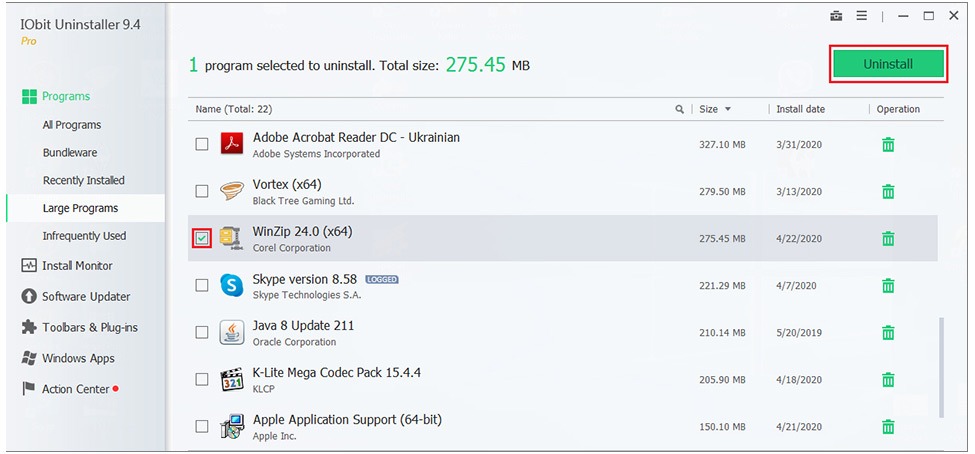Click the green Uninstall button
This screenshot has width=975, height=454.
[x=888, y=64]
